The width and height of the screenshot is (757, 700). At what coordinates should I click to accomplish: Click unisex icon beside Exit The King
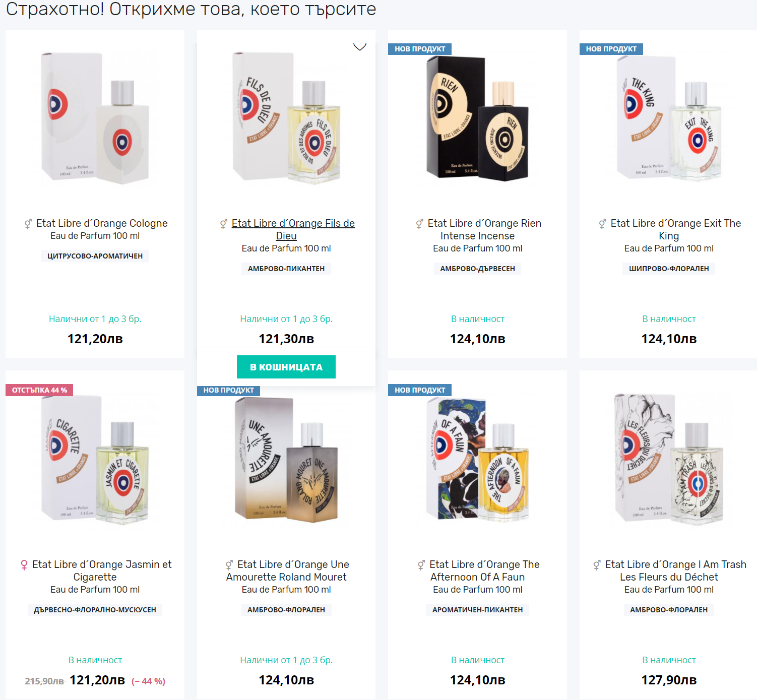point(602,224)
